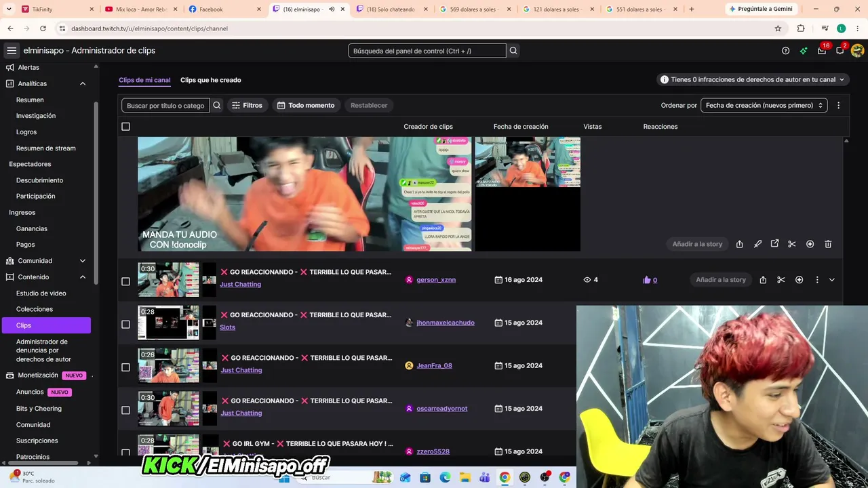This screenshot has height=488, width=868.
Task: Open the Windows Start menu
Action: [284, 477]
